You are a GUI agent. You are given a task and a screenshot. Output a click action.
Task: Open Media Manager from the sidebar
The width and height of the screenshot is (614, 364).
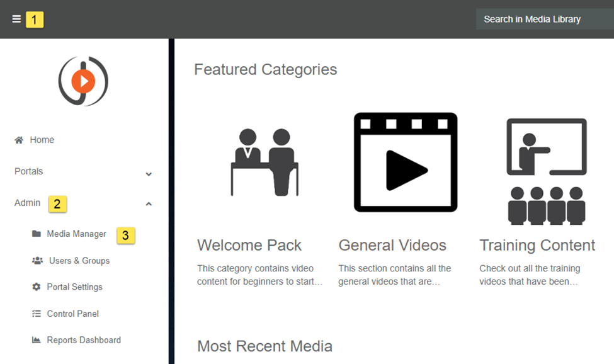pyautogui.click(x=76, y=234)
